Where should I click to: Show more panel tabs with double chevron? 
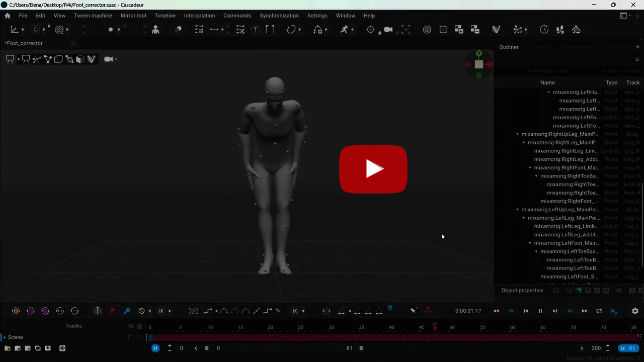[637, 47]
